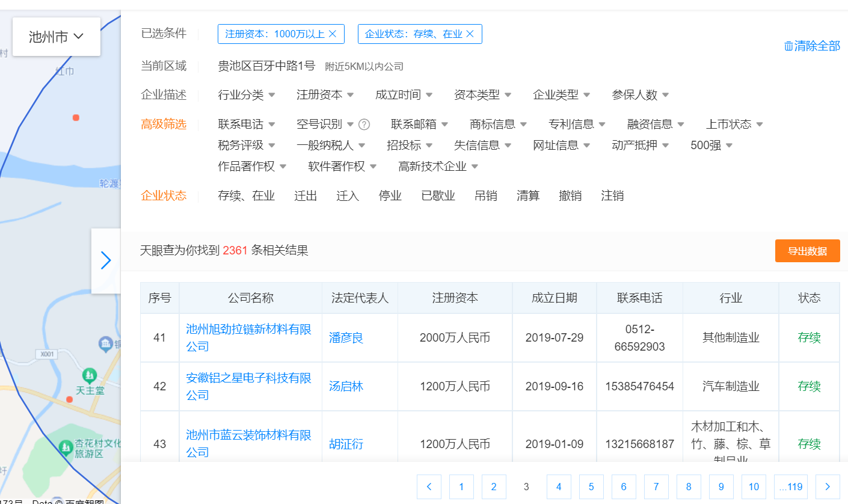Open legal representative 汤启林

[x=346, y=386]
